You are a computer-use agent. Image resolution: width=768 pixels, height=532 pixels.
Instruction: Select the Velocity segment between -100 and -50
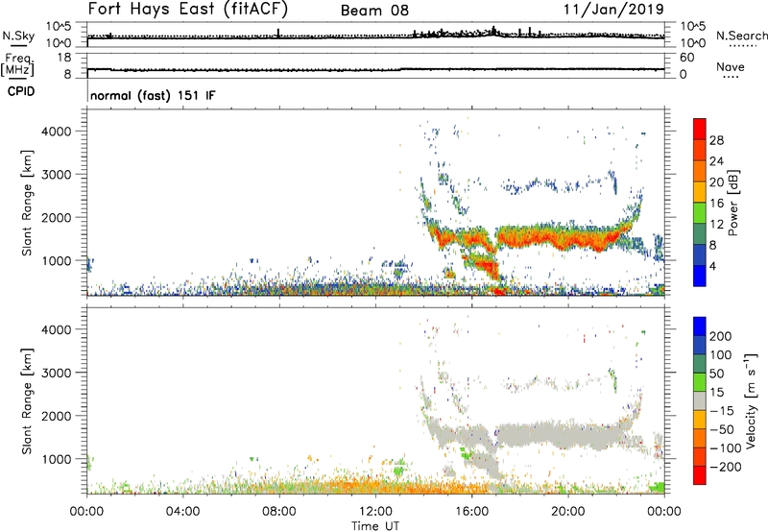(700, 439)
